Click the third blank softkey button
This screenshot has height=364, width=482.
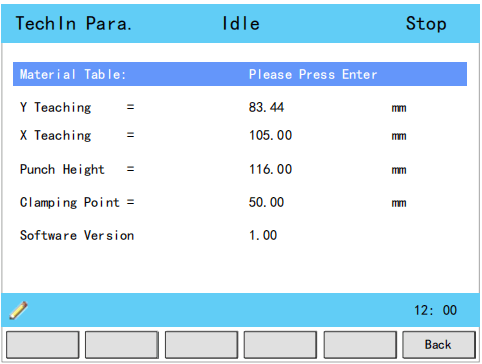201,345
